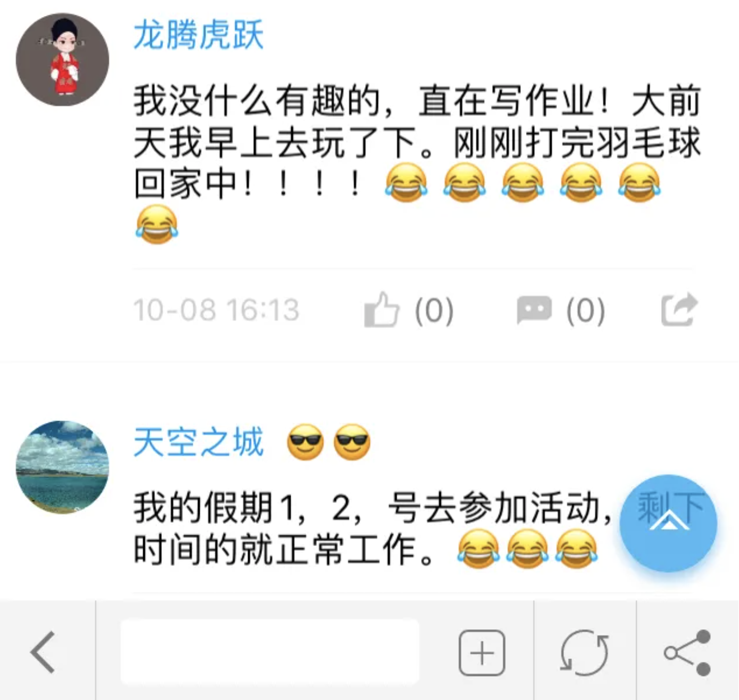
Task: Tap the comment count (0) beside bubble
Action: (585, 310)
